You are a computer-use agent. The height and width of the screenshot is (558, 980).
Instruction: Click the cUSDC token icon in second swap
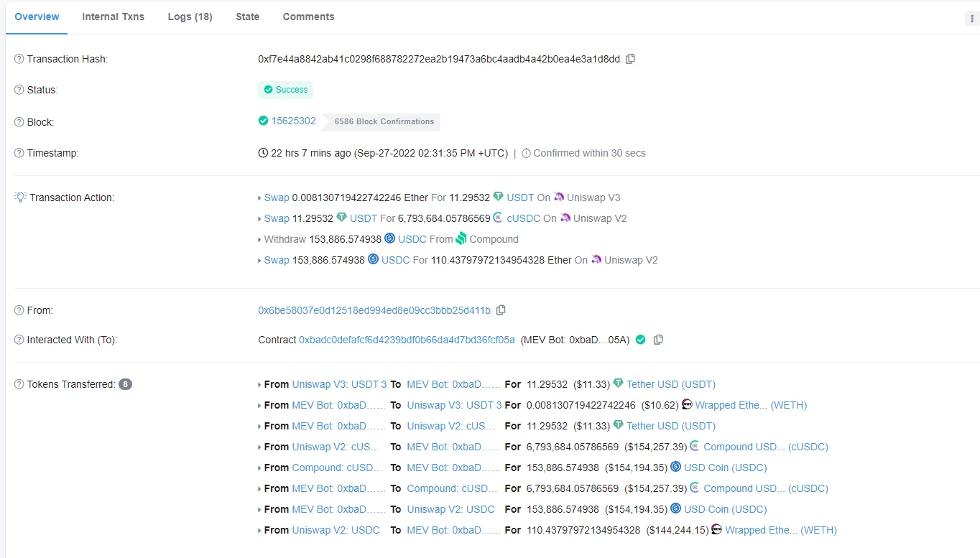(499, 218)
